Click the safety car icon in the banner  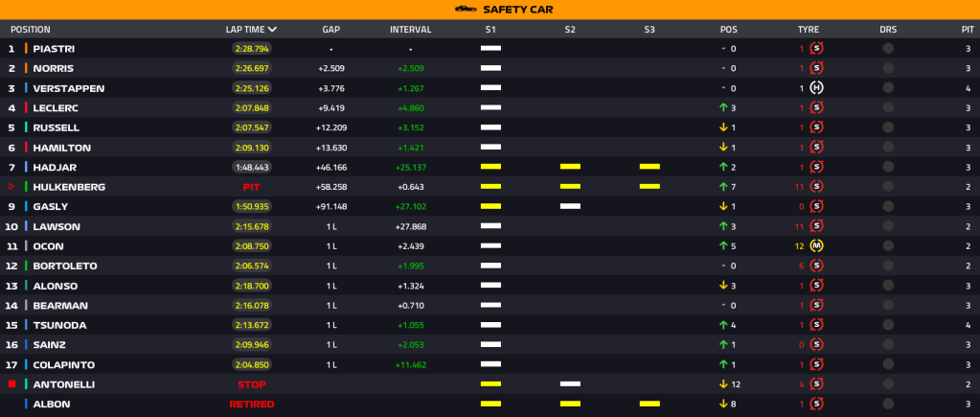click(465, 9)
